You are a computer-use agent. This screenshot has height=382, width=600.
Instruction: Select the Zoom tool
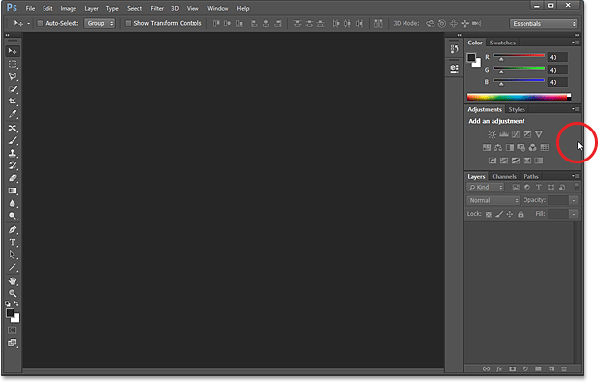tap(12, 294)
